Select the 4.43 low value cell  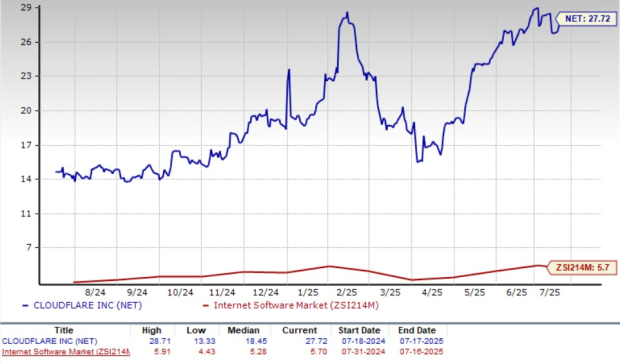pyautogui.click(x=207, y=351)
